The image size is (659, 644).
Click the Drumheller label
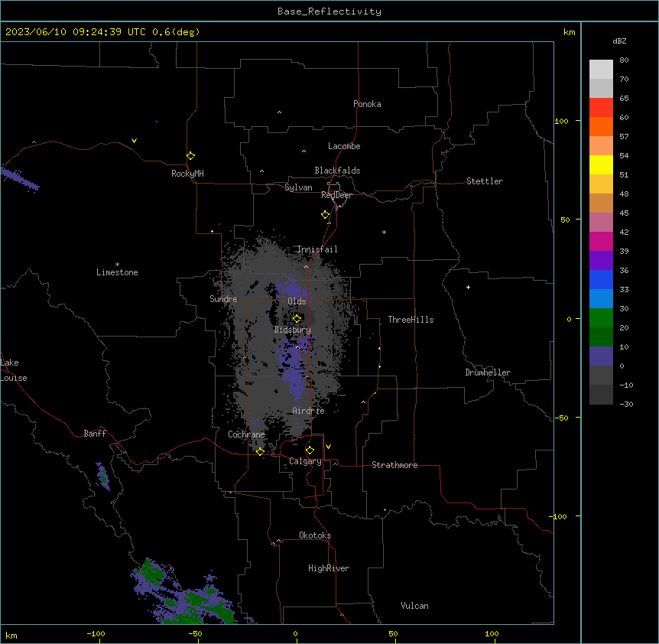point(488,372)
